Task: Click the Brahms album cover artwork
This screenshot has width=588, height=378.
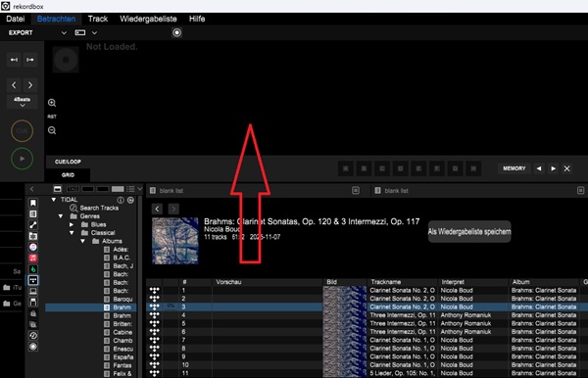Action: (x=175, y=241)
